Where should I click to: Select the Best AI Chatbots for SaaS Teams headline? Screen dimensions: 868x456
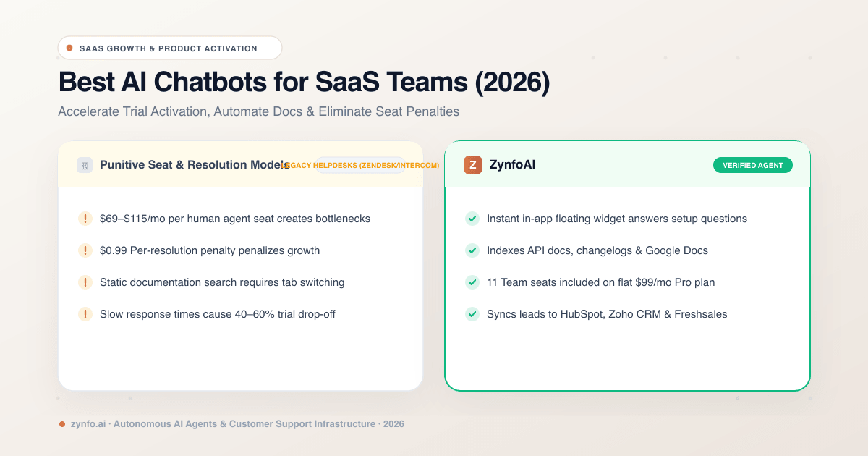(304, 82)
